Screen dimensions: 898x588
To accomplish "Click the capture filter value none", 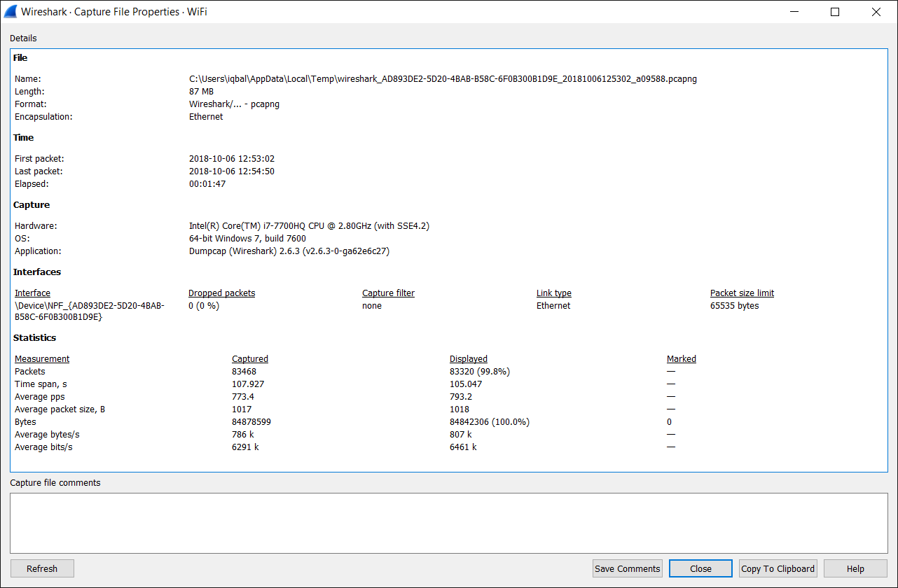I will click(x=372, y=306).
